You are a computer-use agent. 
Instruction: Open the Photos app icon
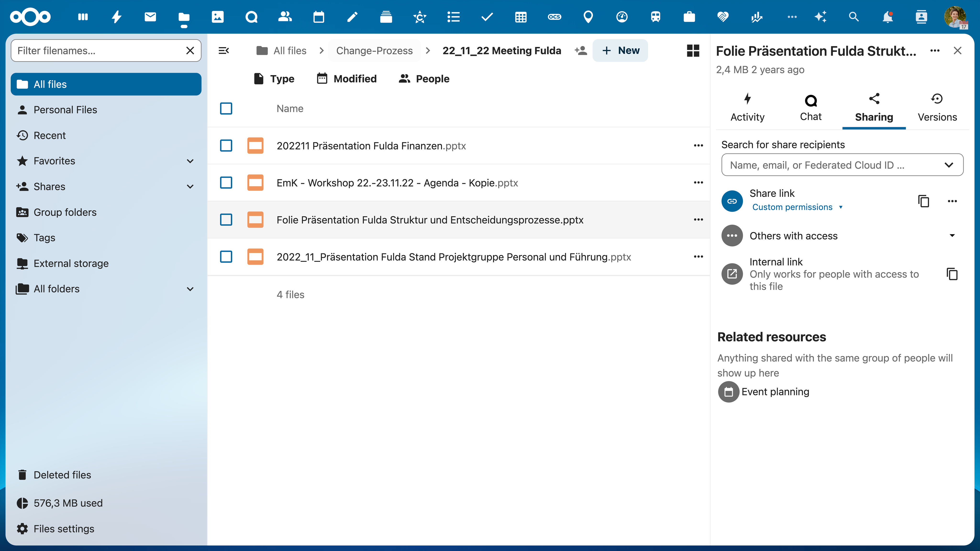click(218, 17)
